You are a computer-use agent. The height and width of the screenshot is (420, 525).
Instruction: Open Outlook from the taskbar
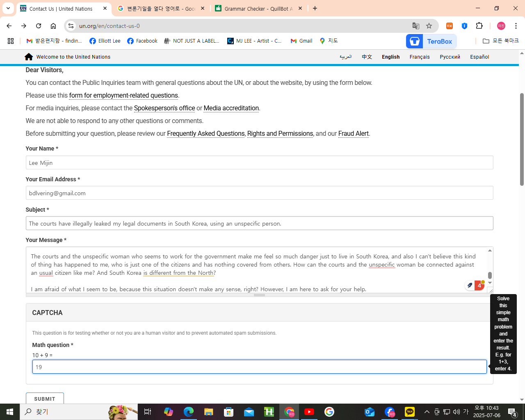point(370,412)
